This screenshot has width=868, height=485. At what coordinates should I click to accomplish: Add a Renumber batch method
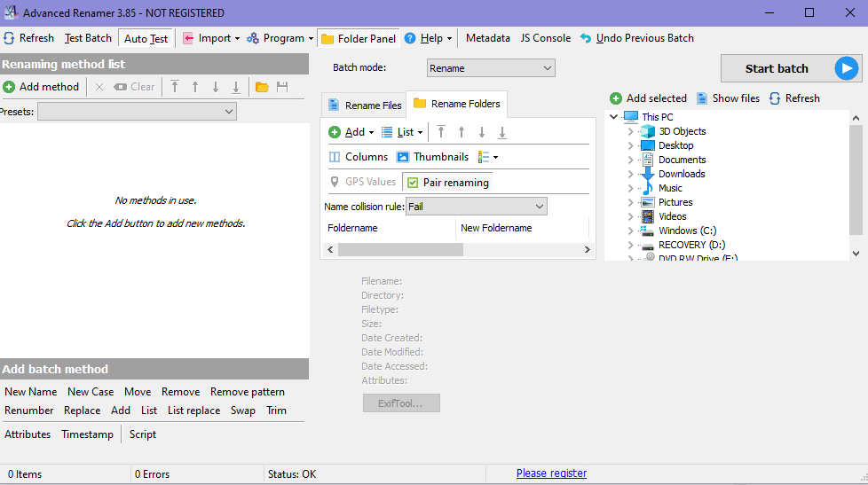tap(28, 411)
